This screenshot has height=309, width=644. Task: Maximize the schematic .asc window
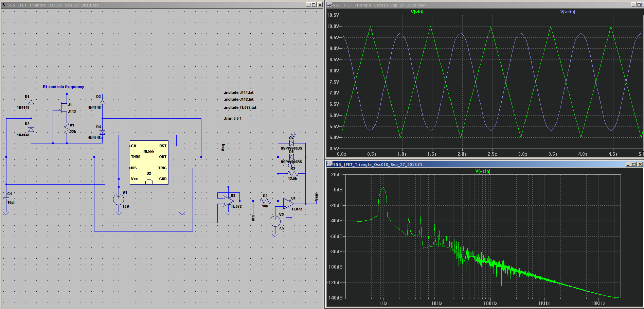pyautogui.click(x=314, y=5)
